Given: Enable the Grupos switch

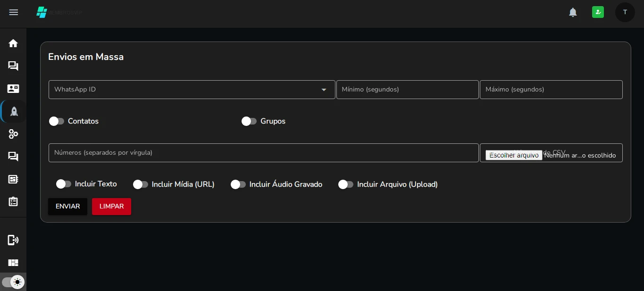Looking at the screenshot, I should [x=249, y=121].
